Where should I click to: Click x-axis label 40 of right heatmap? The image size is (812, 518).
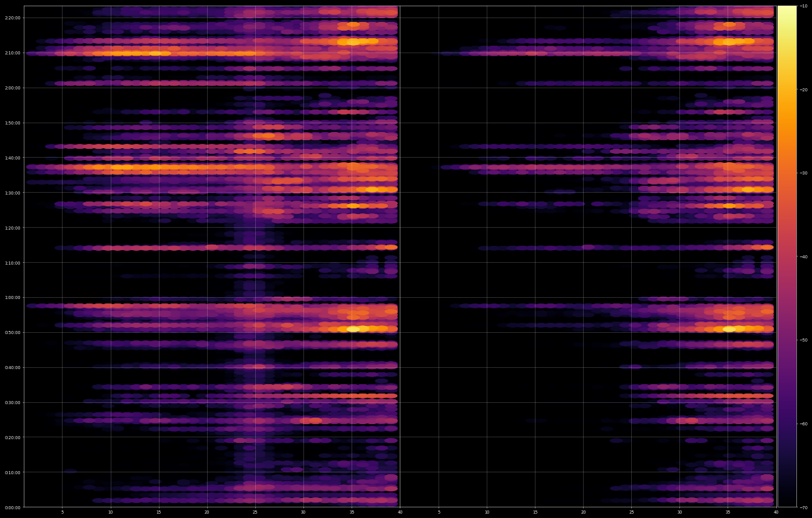(776, 512)
